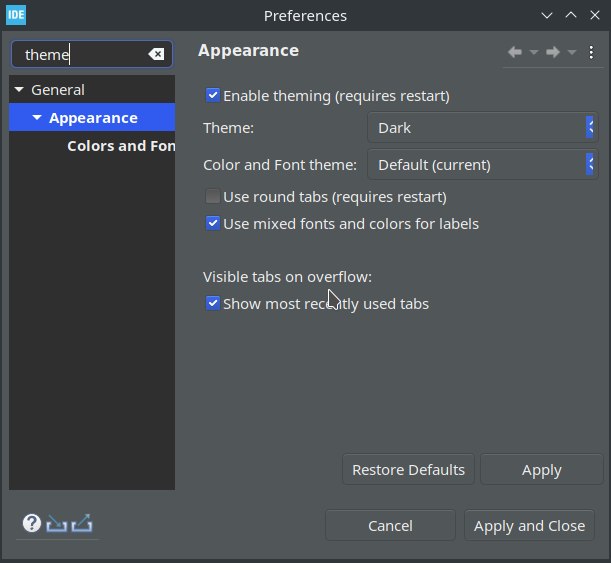611x563 pixels.
Task: Click the Cancel button
Action: tap(390, 526)
